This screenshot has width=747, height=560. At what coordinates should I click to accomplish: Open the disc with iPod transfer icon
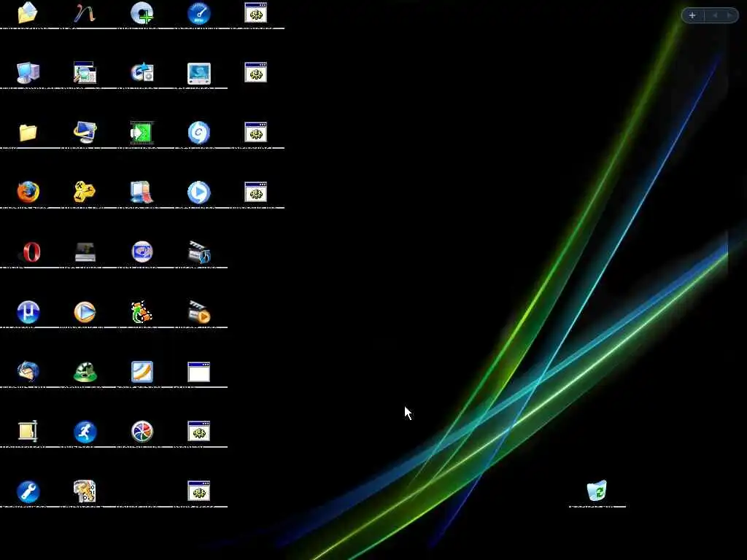point(142,72)
